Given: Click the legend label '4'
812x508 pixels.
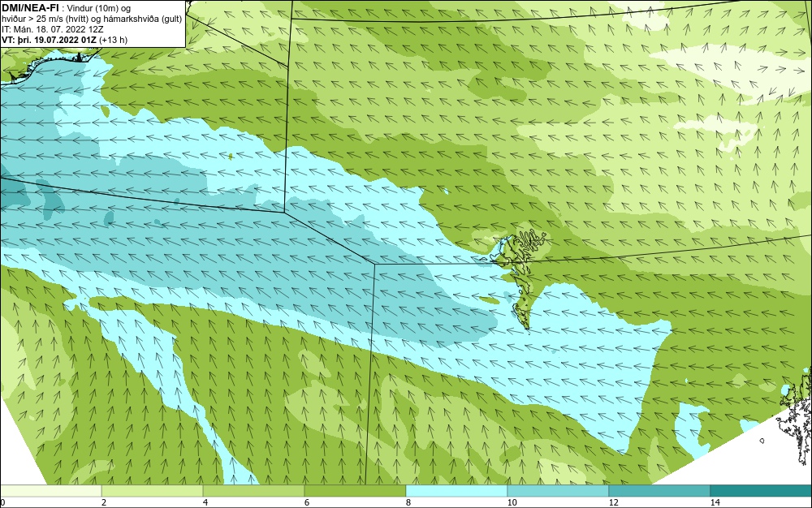Looking at the screenshot, I should pos(205,502).
